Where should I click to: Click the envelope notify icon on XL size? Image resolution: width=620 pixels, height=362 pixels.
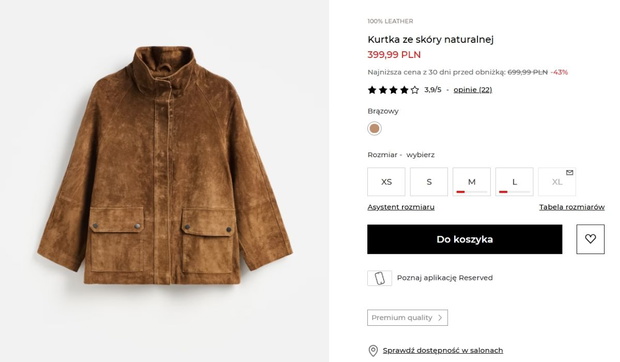pos(569,172)
